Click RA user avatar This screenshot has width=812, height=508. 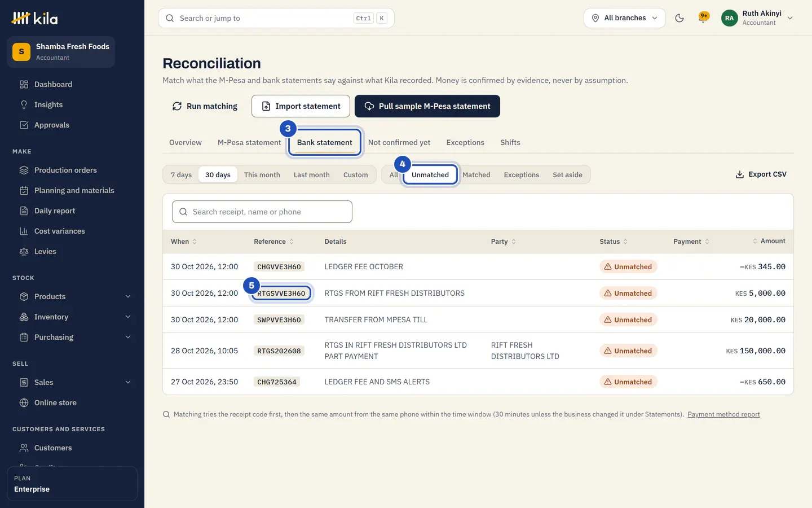(x=730, y=18)
